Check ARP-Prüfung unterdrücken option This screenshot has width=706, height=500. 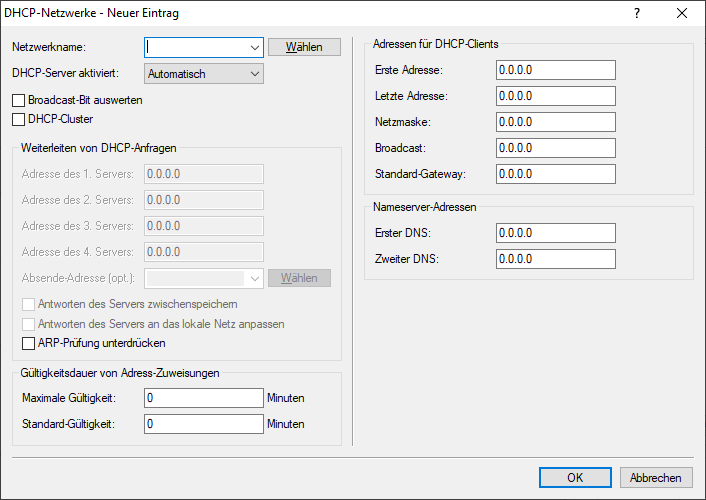pos(28,343)
